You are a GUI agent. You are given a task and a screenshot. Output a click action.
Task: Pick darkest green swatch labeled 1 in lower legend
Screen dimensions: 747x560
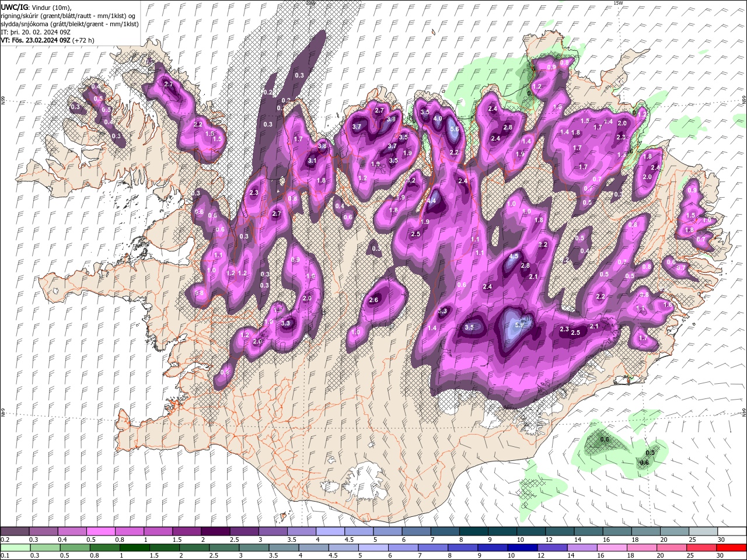tap(134, 548)
